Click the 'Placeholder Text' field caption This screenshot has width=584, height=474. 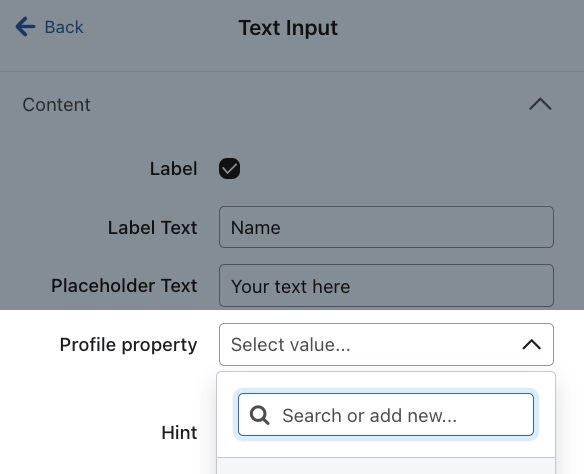(124, 286)
